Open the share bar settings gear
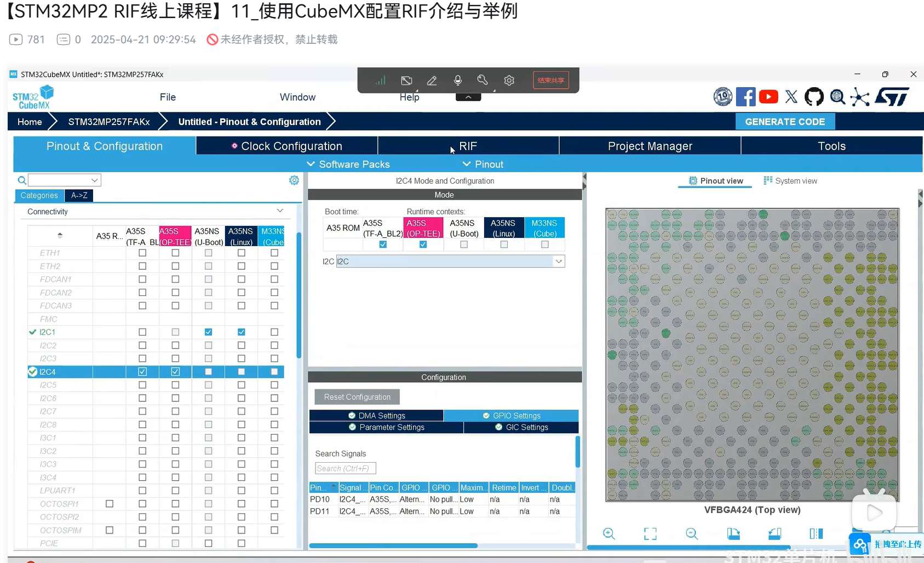Viewport: 924px width, 563px height. tap(509, 81)
